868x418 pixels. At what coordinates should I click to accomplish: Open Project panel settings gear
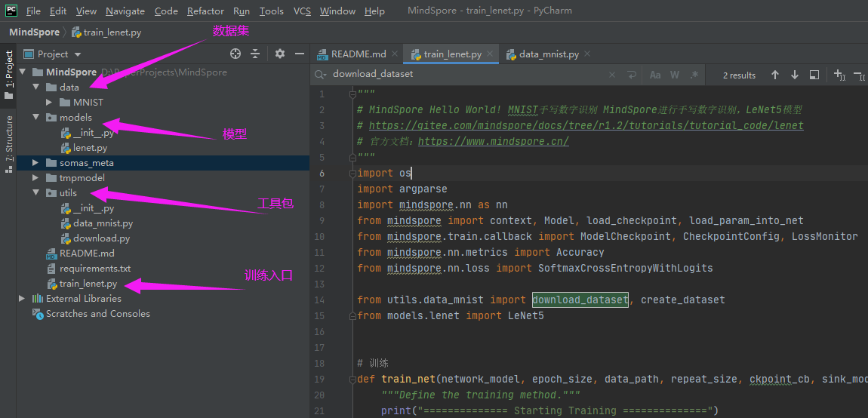(x=280, y=54)
